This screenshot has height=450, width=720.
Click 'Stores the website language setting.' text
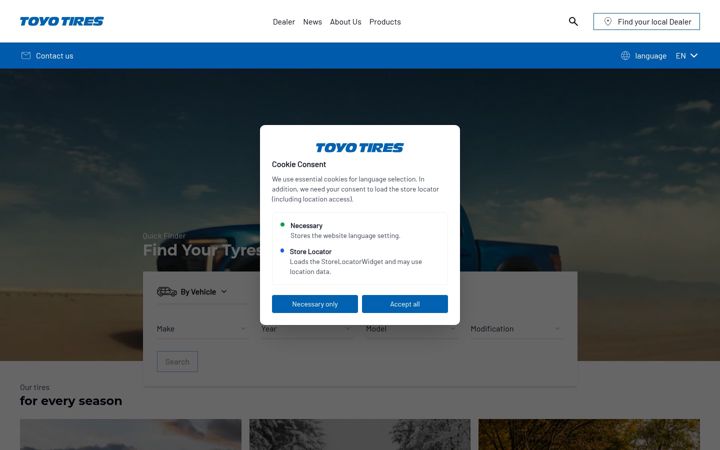tap(345, 236)
